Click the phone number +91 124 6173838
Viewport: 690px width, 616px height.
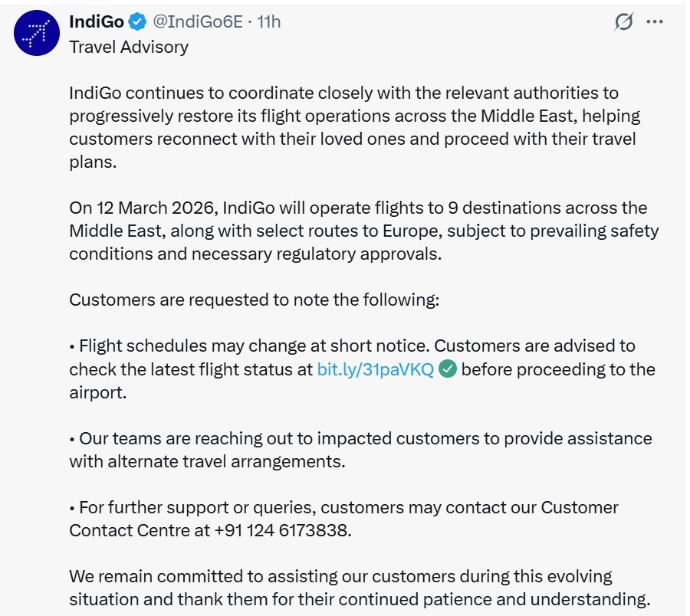(x=281, y=530)
